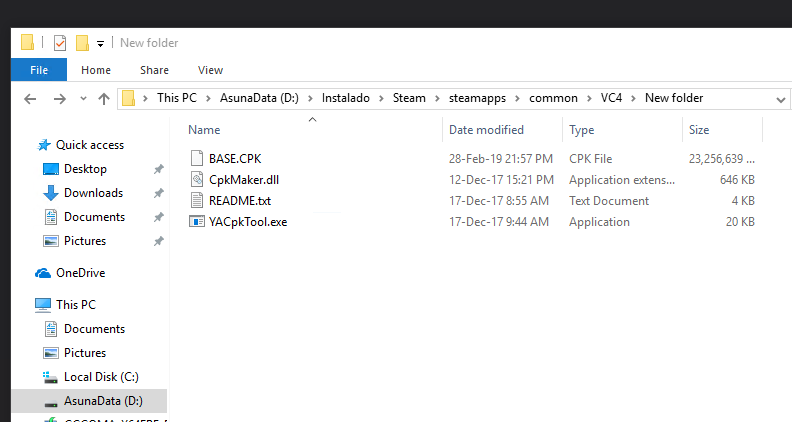
Task: Click the VC4 breadcrumb segment
Action: click(611, 98)
